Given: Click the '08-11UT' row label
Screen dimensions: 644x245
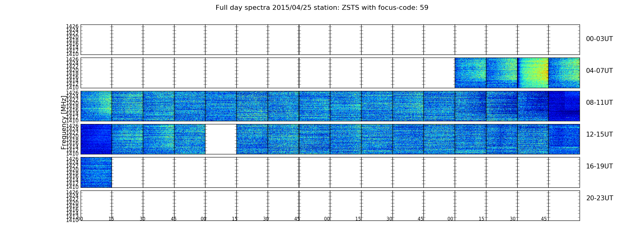Looking at the screenshot, I should tap(599, 103).
